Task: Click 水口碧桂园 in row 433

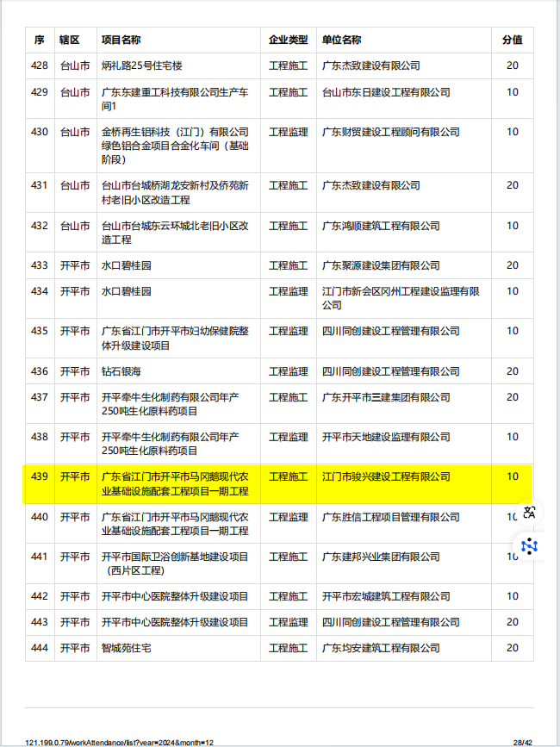Action: (x=126, y=265)
